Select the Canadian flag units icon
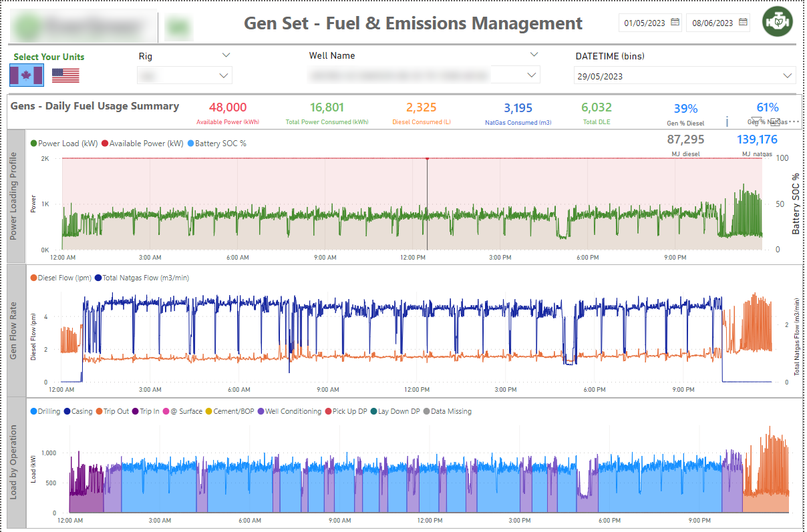Viewport: 807px width, 532px height. coord(27,75)
